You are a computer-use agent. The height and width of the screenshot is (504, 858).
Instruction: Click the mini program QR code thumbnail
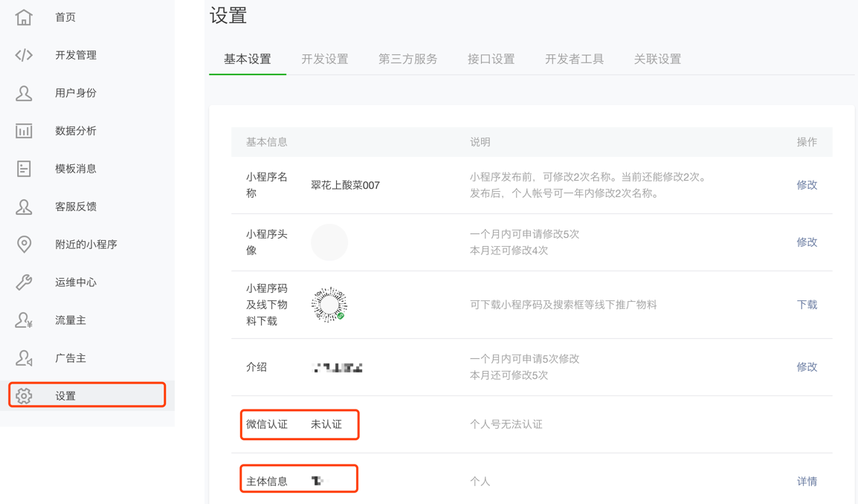(329, 305)
